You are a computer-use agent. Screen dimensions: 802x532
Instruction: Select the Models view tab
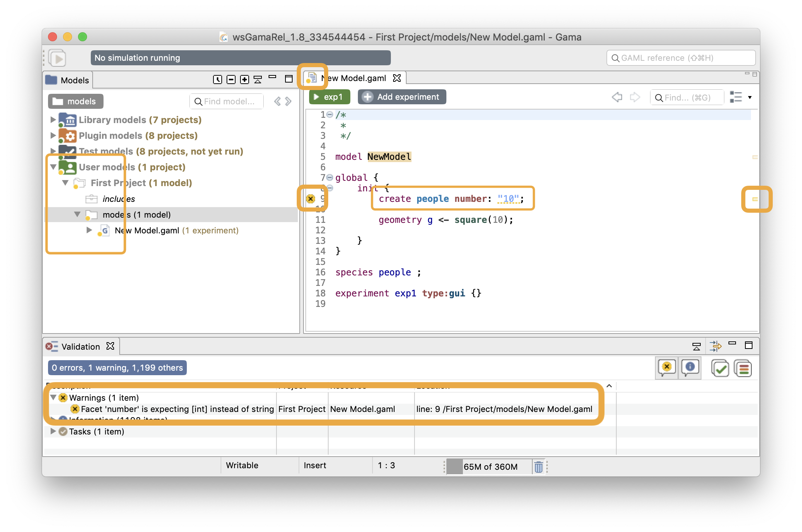coord(68,80)
